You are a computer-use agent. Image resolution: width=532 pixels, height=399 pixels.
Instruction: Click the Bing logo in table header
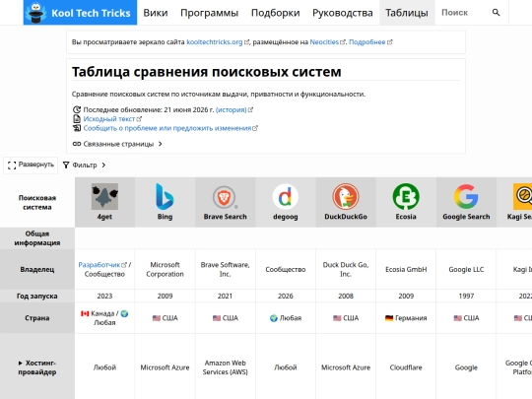(x=165, y=196)
